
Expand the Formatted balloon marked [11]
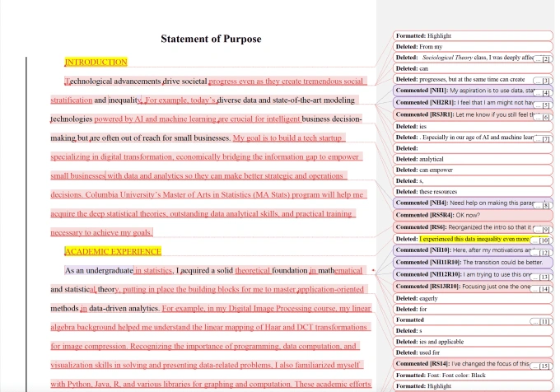click(540, 321)
